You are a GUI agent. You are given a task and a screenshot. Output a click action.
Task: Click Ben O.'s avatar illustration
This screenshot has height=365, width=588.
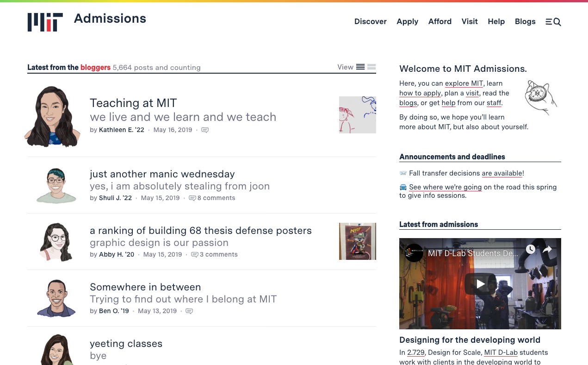[56, 298]
